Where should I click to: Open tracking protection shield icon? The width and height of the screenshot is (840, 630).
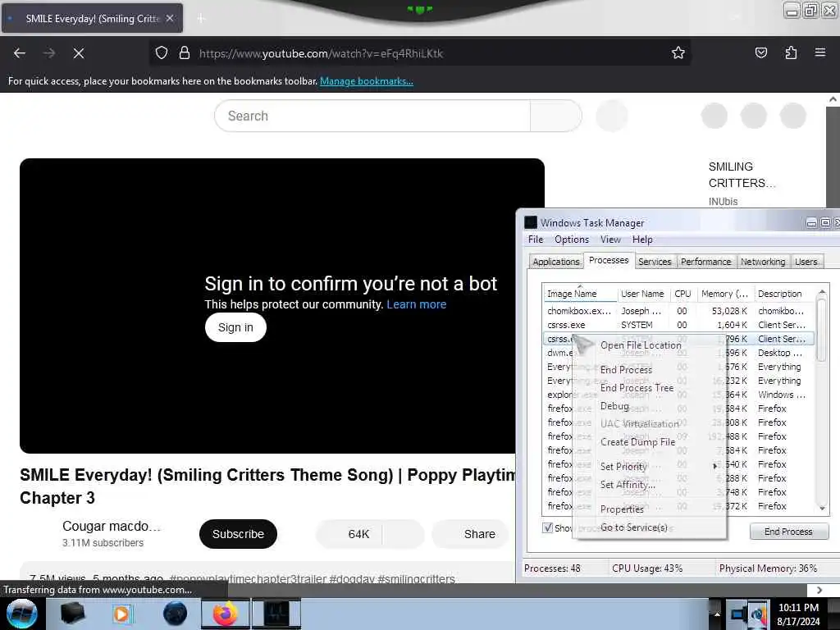[x=162, y=53]
